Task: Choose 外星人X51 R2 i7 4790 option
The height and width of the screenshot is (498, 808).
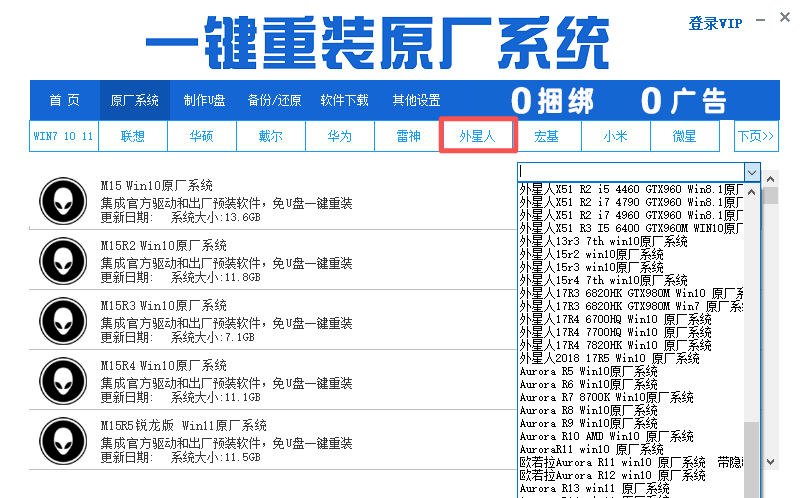Action: 631,202
